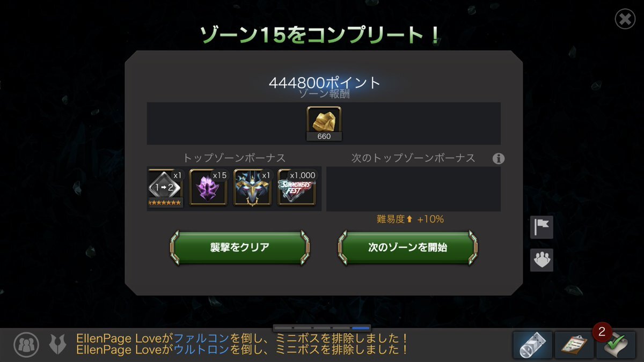The height and width of the screenshot is (362, 644).
Task: Click the page indicator bar above chat
Action: click(x=322, y=328)
